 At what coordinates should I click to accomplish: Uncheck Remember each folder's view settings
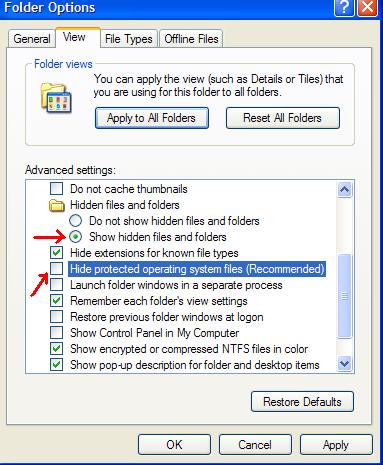56,301
